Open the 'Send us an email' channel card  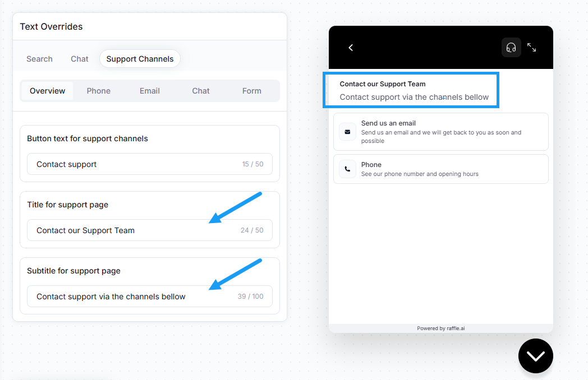click(440, 132)
